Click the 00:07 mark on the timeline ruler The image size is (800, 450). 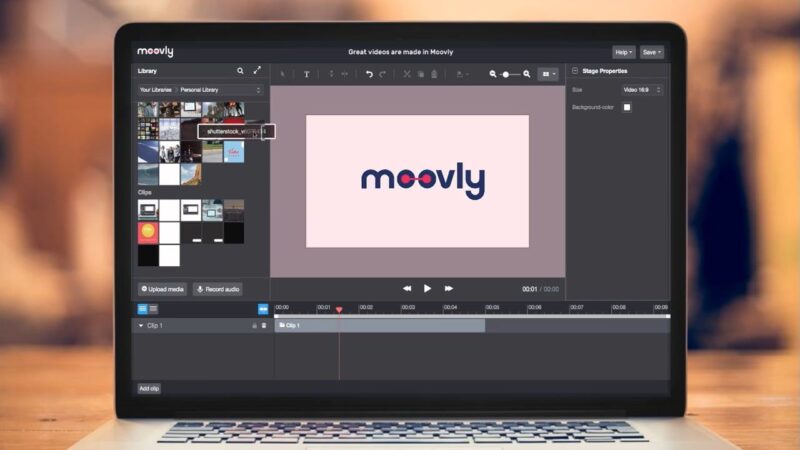pyautogui.click(x=577, y=307)
